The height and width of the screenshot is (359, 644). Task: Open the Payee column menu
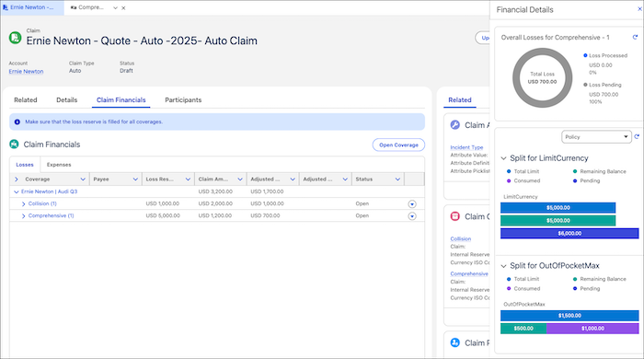pyautogui.click(x=135, y=179)
